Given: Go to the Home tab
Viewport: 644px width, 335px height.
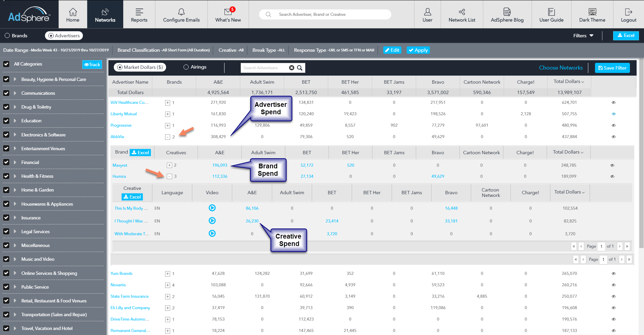Looking at the screenshot, I should (73, 14).
